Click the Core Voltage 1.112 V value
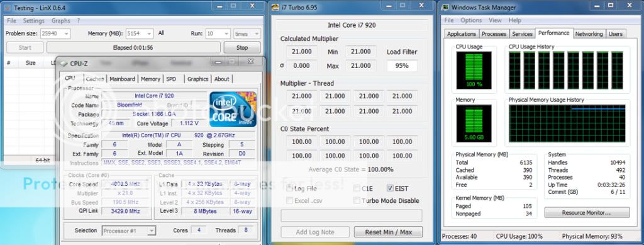This screenshot has width=644, height=245. pyautogui.click(x=189, y=123)
